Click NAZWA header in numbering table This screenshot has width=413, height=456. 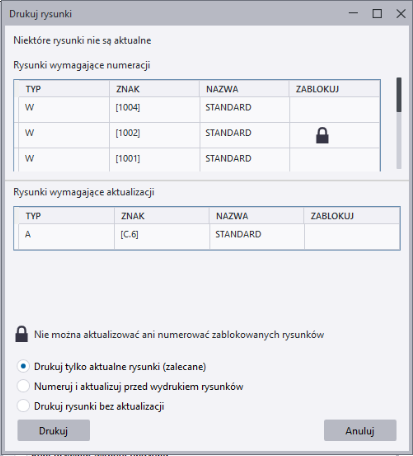pos(244,89)
